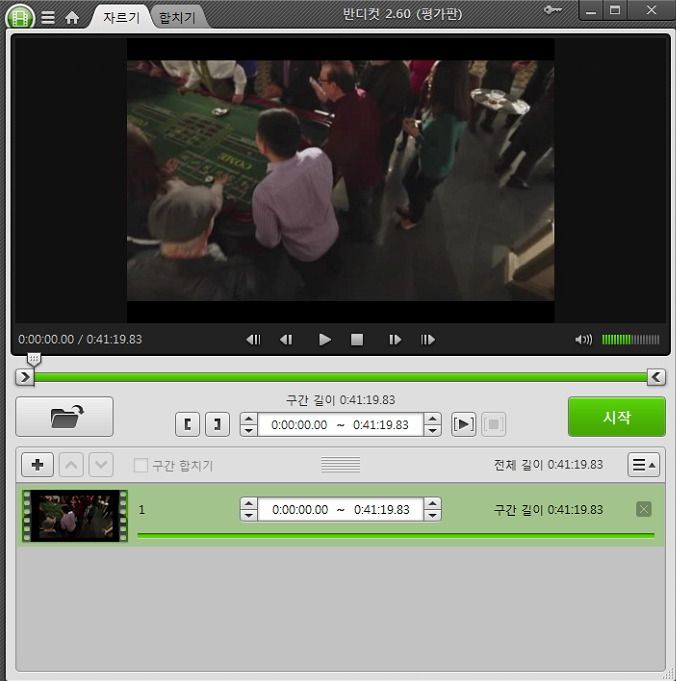
Task: Click the playhead marker on timeline
Action: pyautogui.click(x=34, y=359)
